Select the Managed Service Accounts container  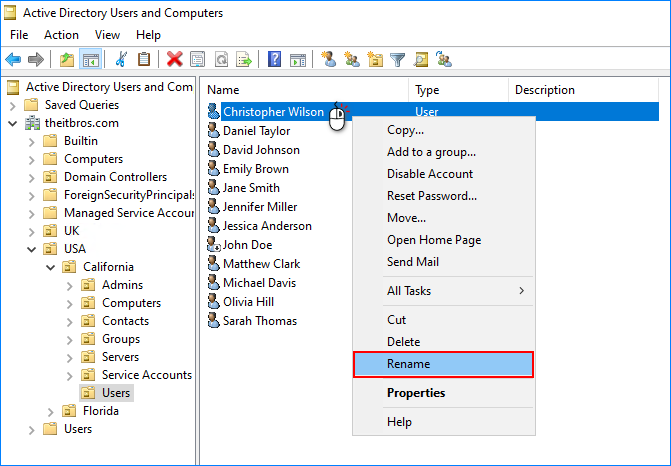[128, 213]
